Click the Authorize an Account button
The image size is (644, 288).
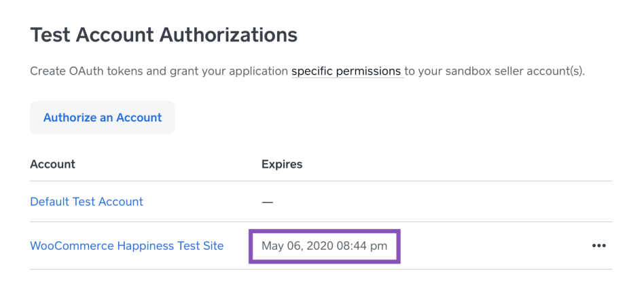pos(103,118)
